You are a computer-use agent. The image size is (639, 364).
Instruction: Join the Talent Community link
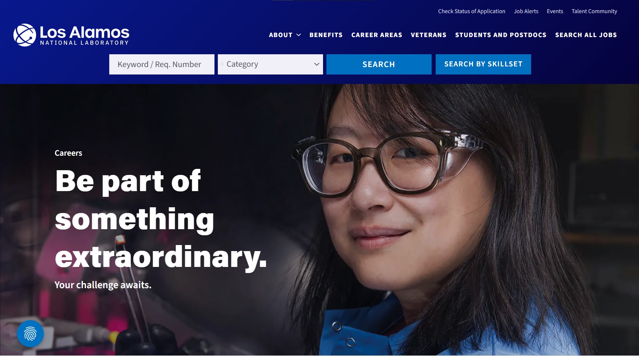tap(594, 11)
